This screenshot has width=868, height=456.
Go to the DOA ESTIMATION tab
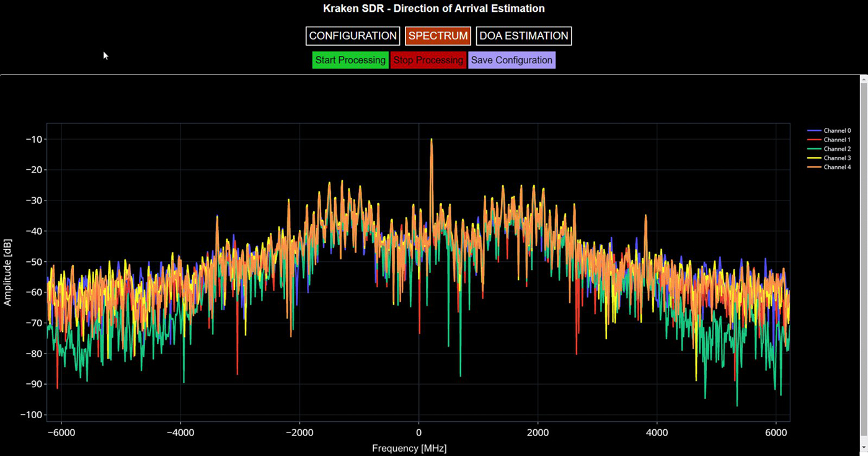[523, 36]
